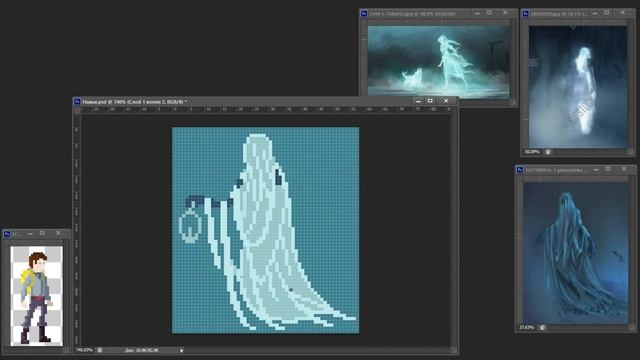This screenshot has width=640, height=360.
Task: Close the pixel character window
Action: (x=58, y=233)
